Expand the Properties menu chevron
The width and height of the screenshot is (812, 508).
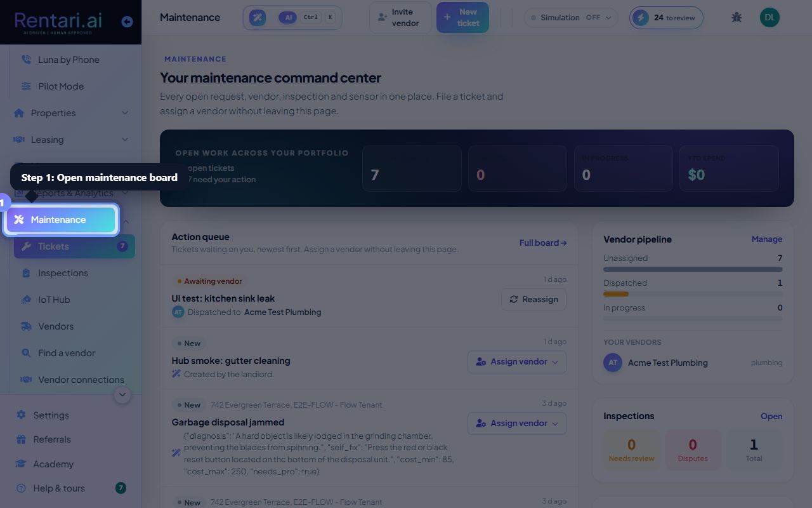125,113
